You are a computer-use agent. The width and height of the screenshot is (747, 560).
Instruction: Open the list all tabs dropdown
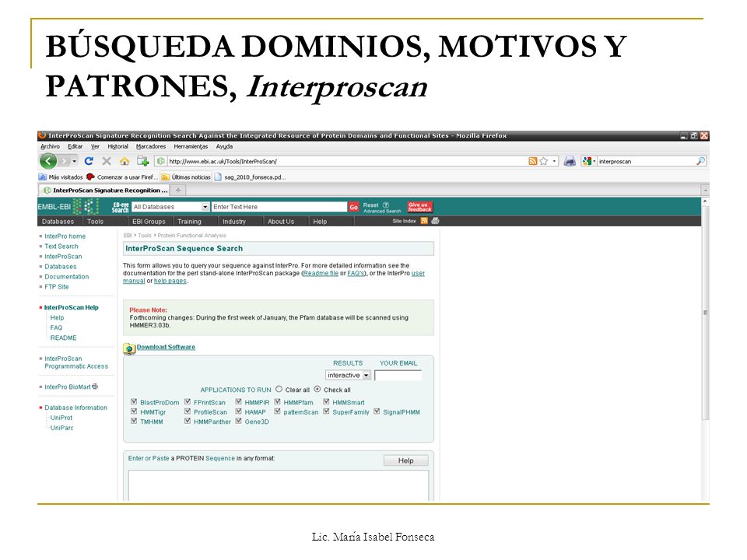coord(705,190)
